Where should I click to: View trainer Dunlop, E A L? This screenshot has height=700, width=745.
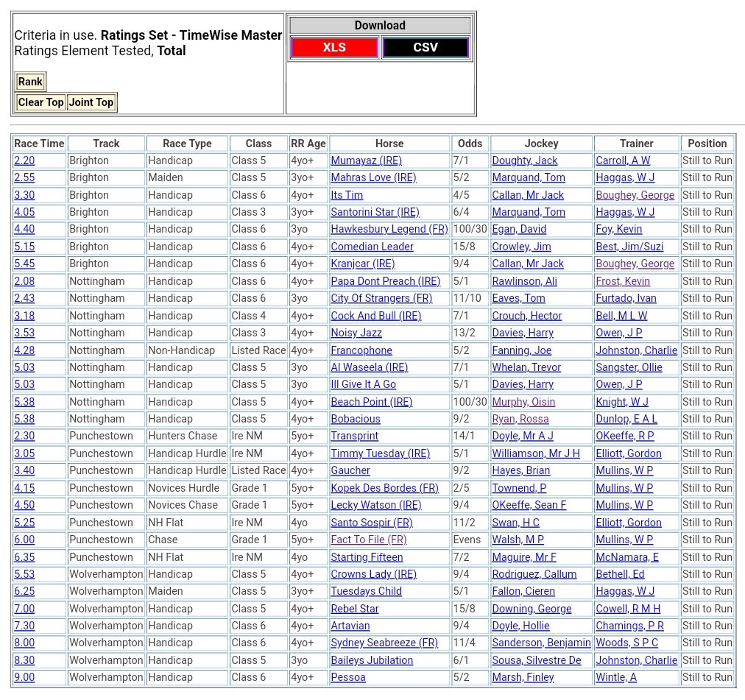(626, 419)
